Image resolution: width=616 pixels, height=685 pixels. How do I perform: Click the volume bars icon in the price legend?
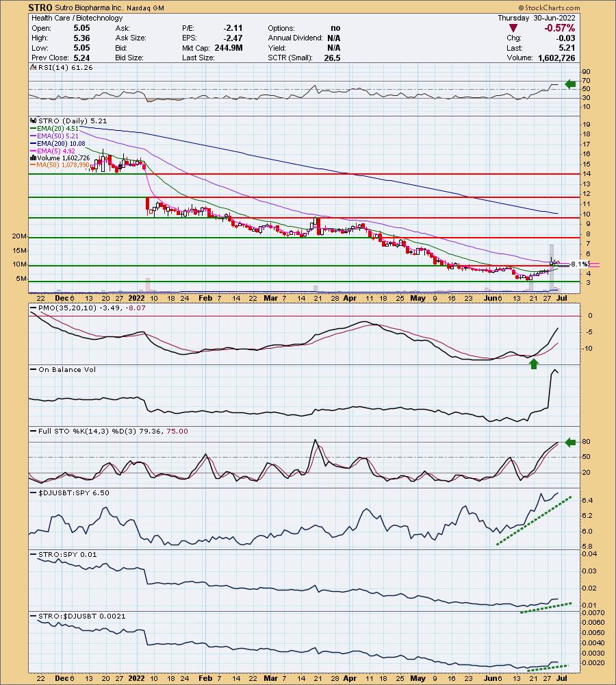click(33, 158)
